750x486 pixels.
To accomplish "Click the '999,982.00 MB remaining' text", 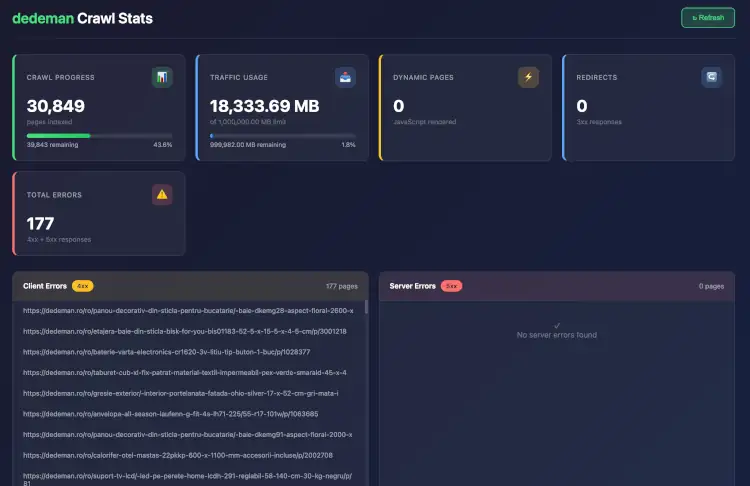I will [248, 144].
